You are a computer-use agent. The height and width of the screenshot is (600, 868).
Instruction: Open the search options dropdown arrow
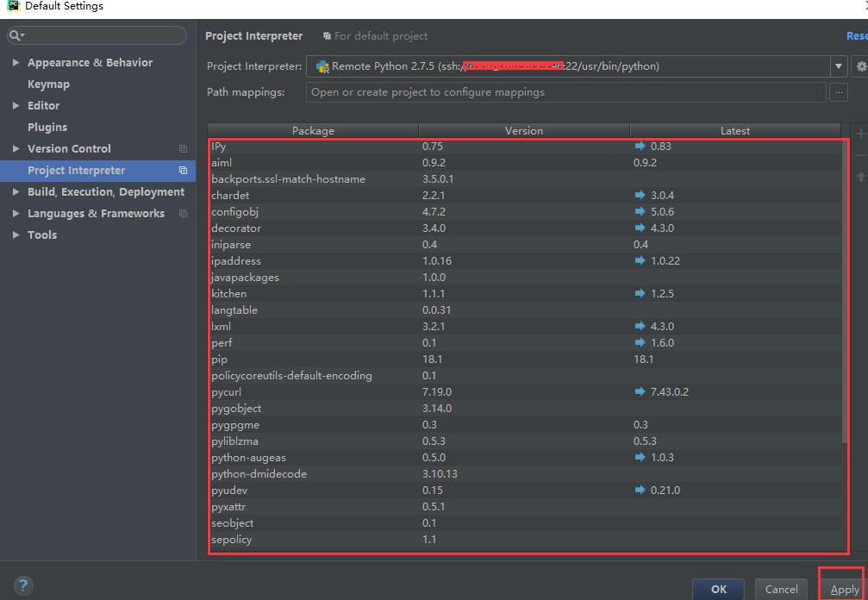tap(22, 36)
